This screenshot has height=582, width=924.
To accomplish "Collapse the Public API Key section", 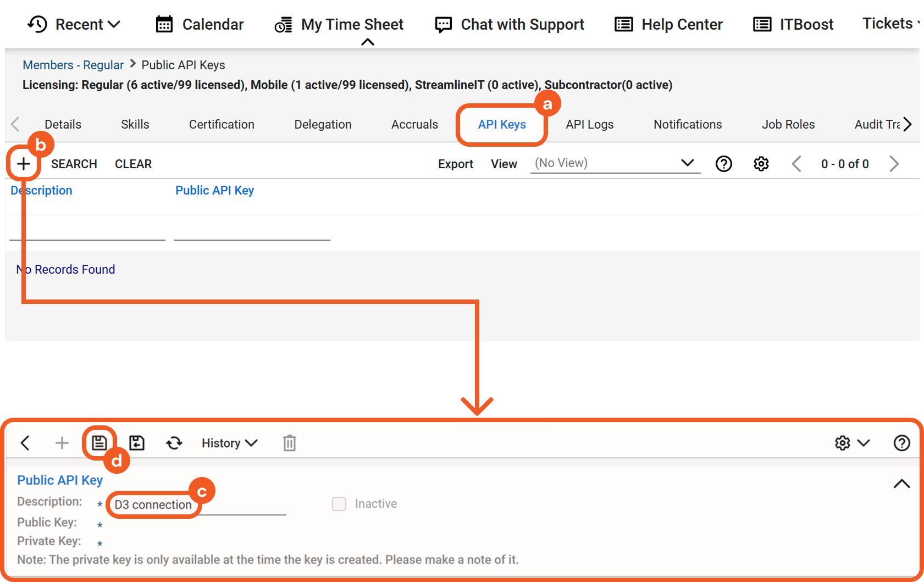I will [x=901, y=484].
